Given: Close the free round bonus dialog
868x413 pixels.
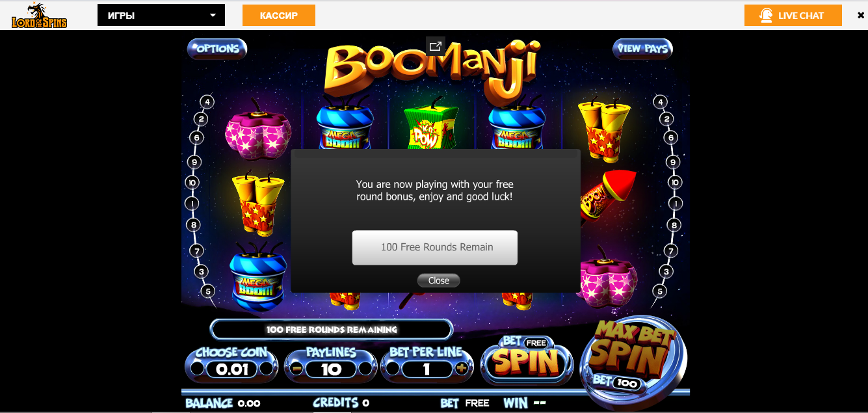Looking at the screenshot, I should [439, 280].
